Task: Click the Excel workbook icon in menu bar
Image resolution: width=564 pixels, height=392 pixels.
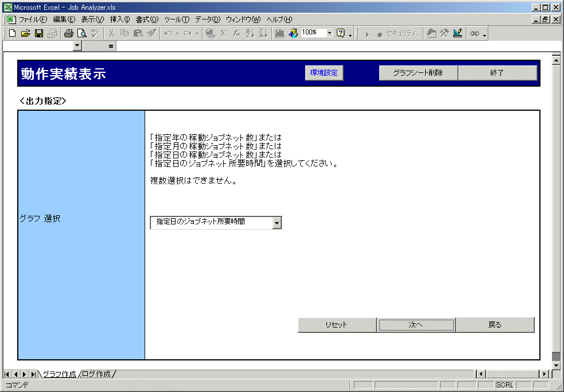Action: click(10, 20)
